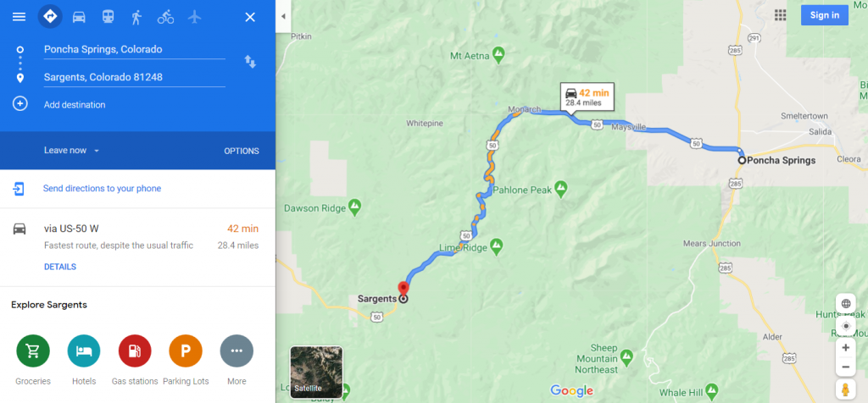The height and width of the screenshot is (403, 868).
Task: Drop the Pegman for Street View
Action: click(x=845, y=389)
